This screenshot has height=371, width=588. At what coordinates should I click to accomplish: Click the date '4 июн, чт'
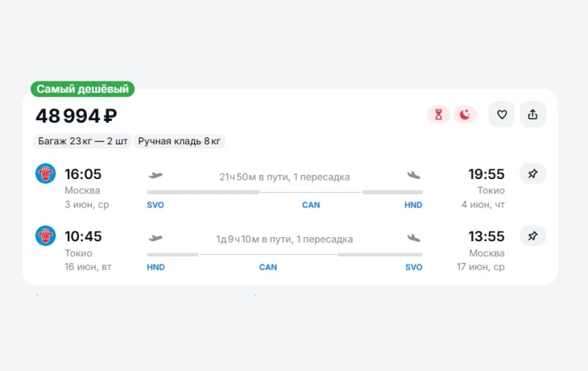click(x=483, y=205)
